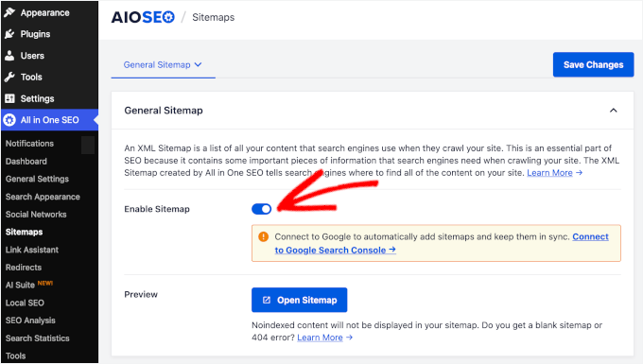Collapse the General Sitemap panel chevron
Screen dimensions: 643x364
coord(614,111)
